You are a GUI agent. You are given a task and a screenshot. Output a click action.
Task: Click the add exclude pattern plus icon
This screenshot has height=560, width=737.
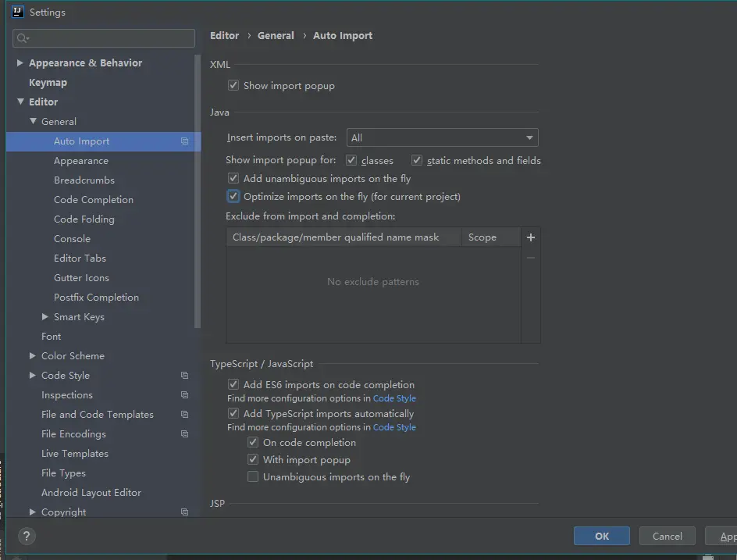point(531,237)
